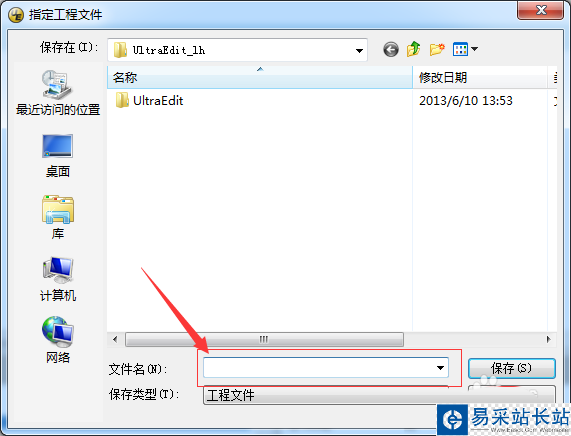Select 桌面 in the places bar
This screenshot has width=571, height=436.
click(58, 156)
